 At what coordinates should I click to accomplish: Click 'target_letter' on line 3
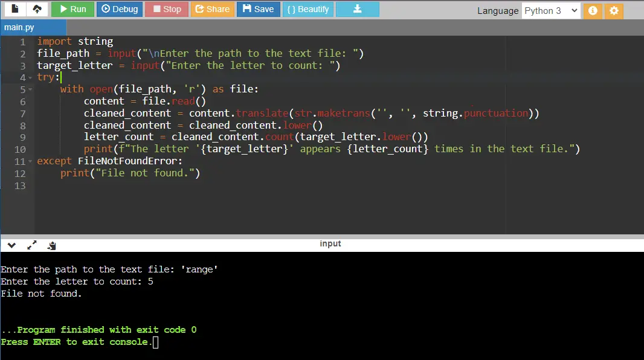74,66
